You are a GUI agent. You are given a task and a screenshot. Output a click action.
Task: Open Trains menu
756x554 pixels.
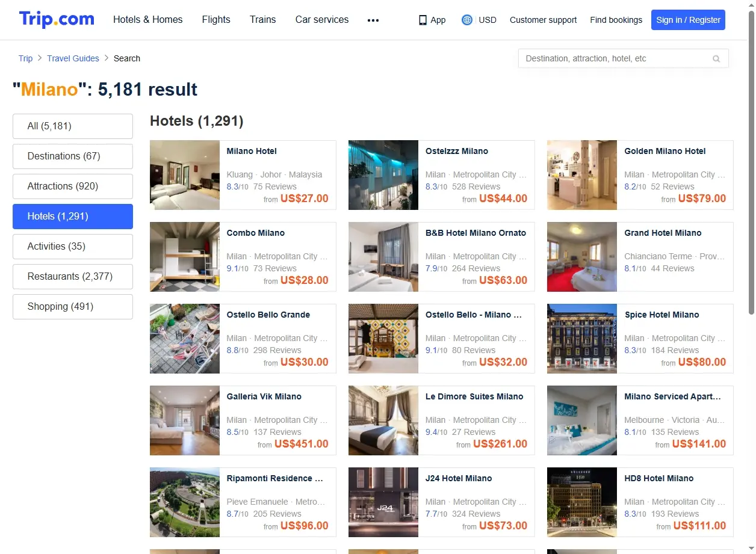[263, 20]
